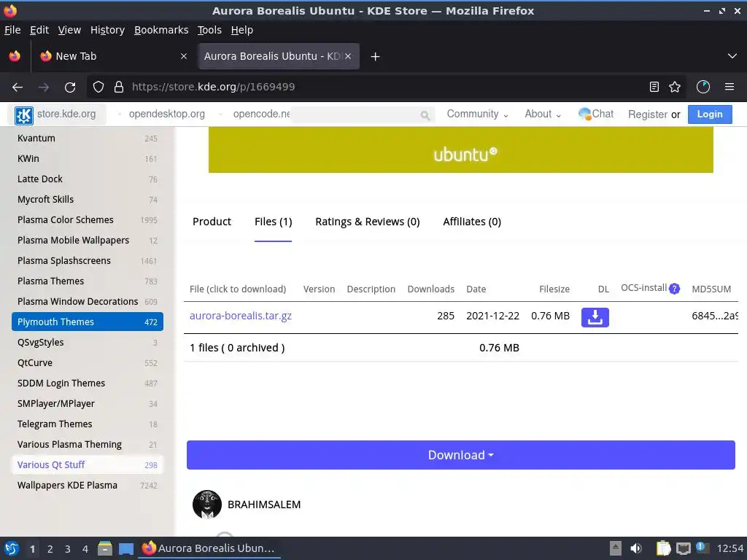Open the Chat link
Viewport: 747px width, 560px height.
click(596, 114)
